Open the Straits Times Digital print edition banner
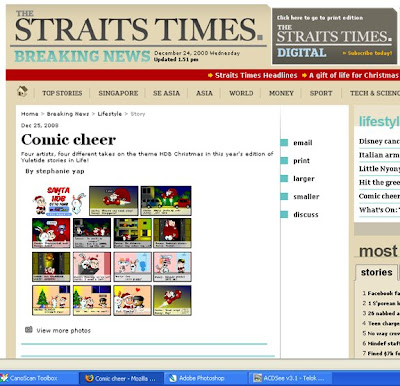The height and width of the screenshot is (386, 400). pyautogui.click(x=334, y=36)
